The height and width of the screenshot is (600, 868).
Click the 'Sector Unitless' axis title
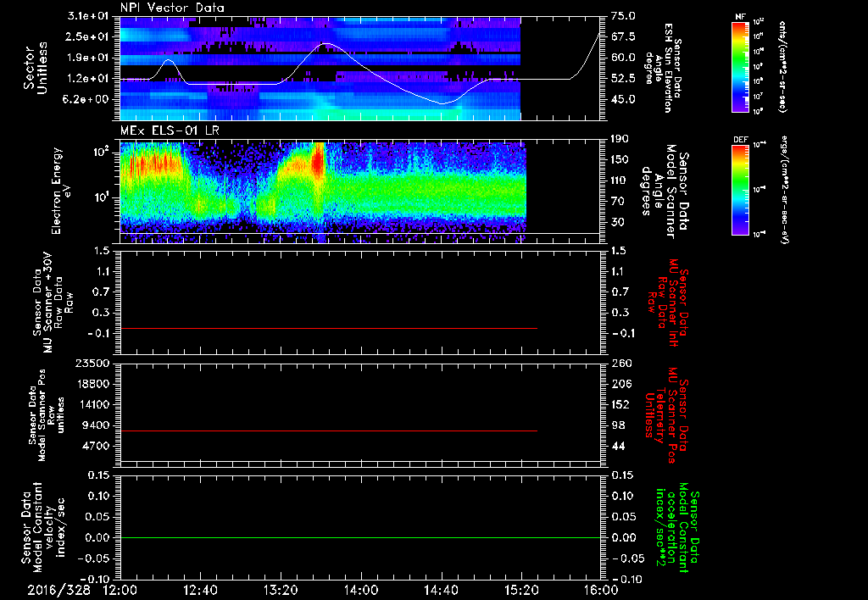[36, 68]
